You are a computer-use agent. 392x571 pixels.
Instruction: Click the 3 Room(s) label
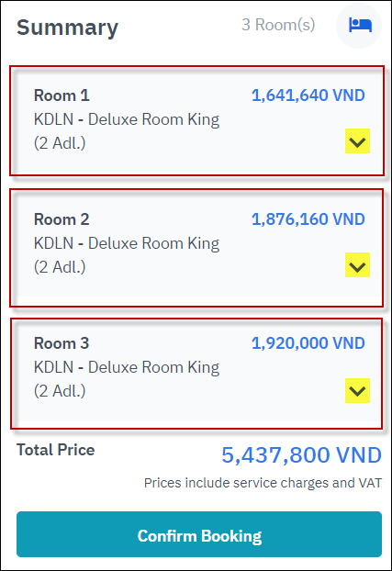(x=278, y=25)
